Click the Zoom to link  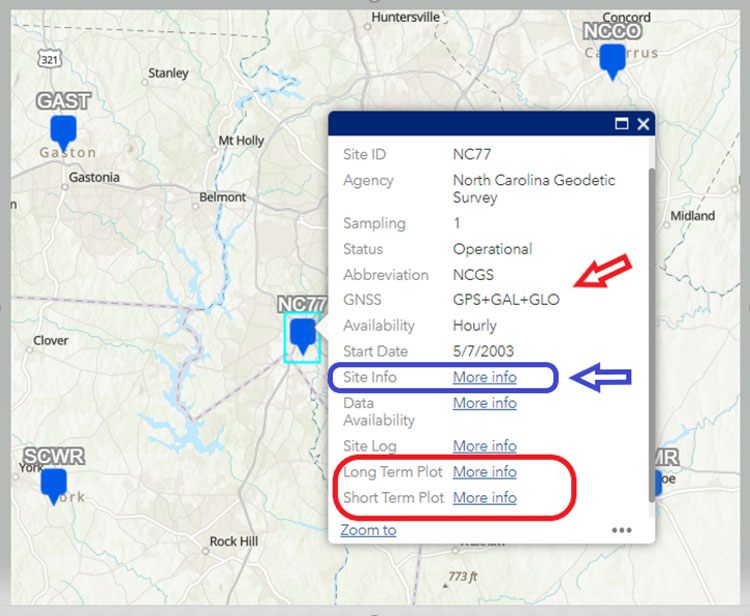[x=368, y=530]
